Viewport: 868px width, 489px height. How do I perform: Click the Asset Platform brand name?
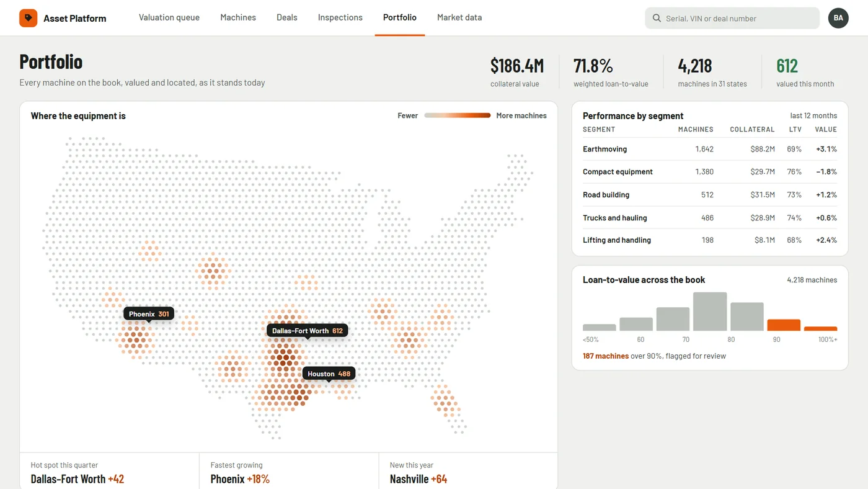75,19
